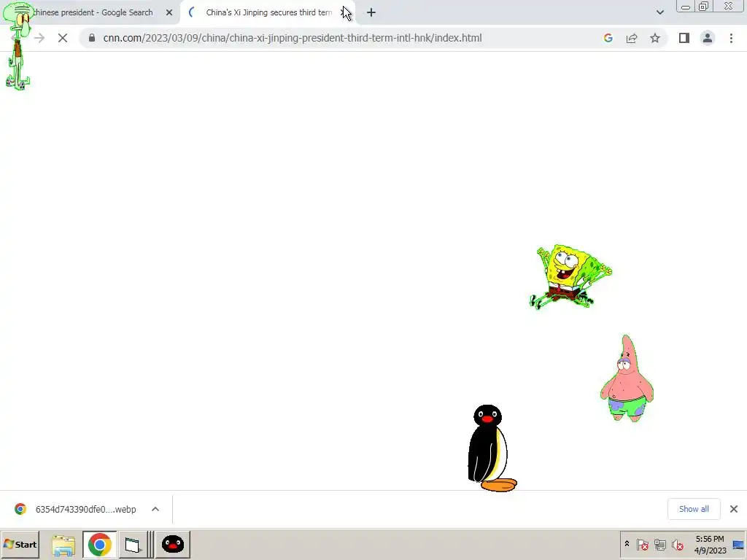Show hidden system tray icons

627,544
